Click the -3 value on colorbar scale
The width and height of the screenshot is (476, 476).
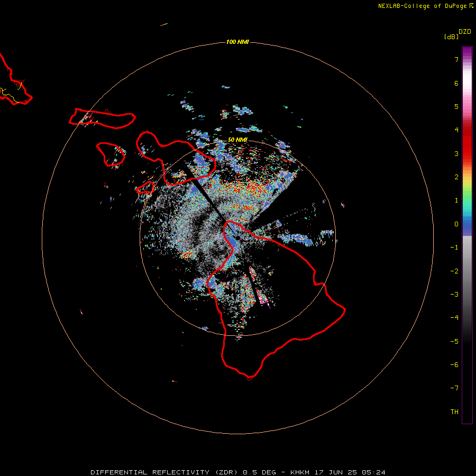coord(454,295)
